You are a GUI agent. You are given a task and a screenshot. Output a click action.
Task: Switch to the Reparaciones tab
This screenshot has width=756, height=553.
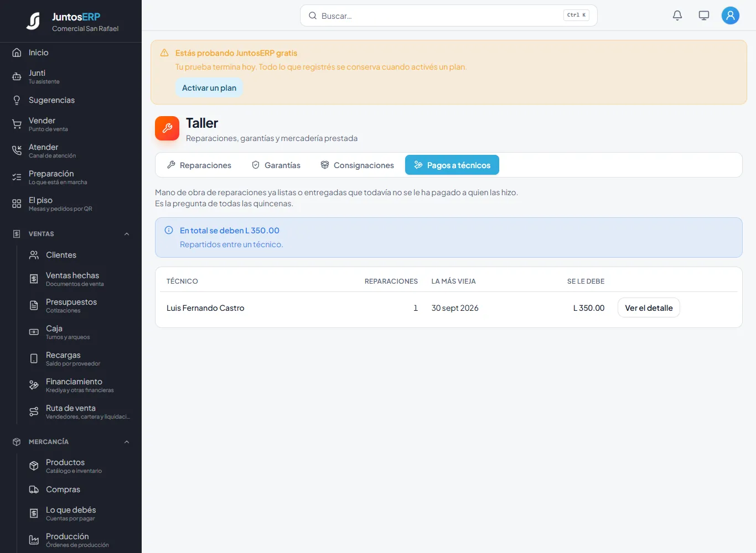point(199,165)
